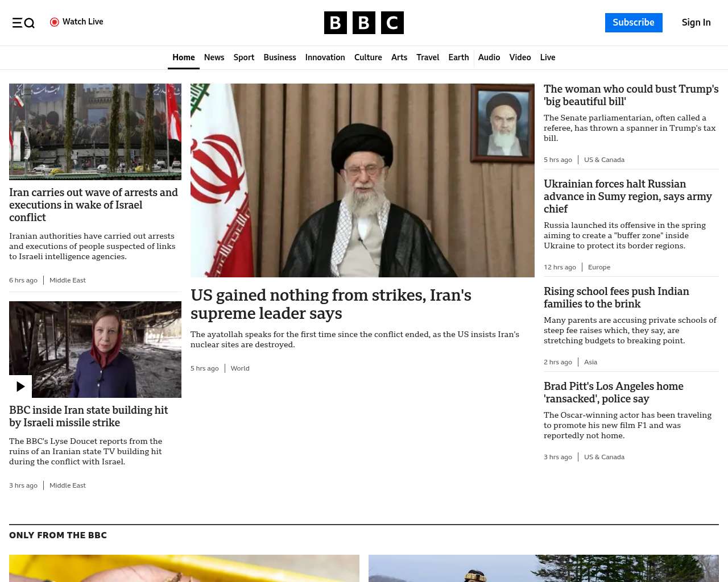Go to Culture in the navigation

tap(368, 57)
